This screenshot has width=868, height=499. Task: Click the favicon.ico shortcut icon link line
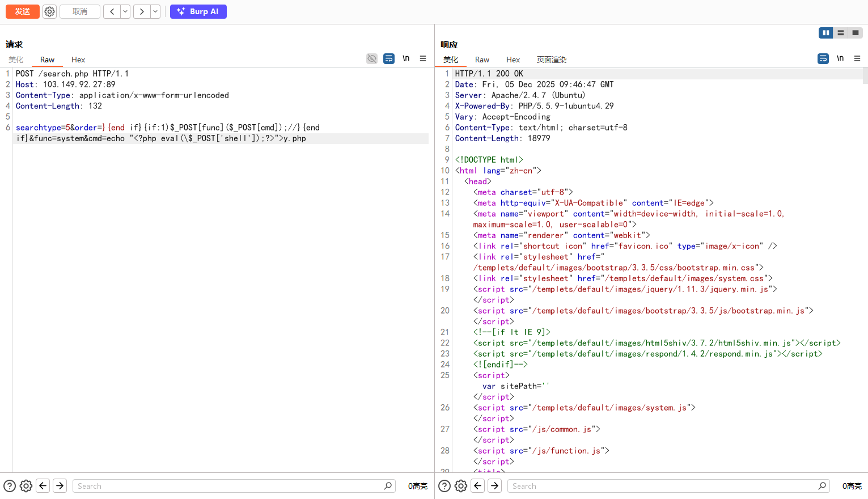click(x=625, y=246)
